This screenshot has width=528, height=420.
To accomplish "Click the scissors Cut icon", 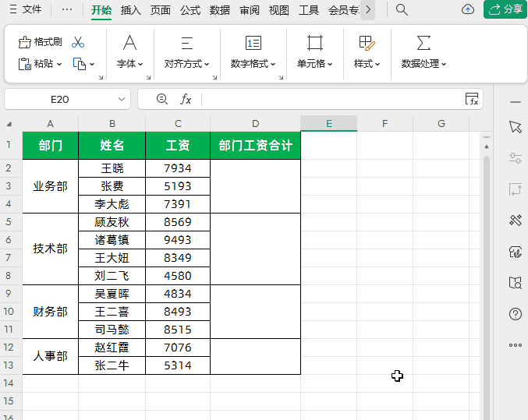I will [78, 42].
